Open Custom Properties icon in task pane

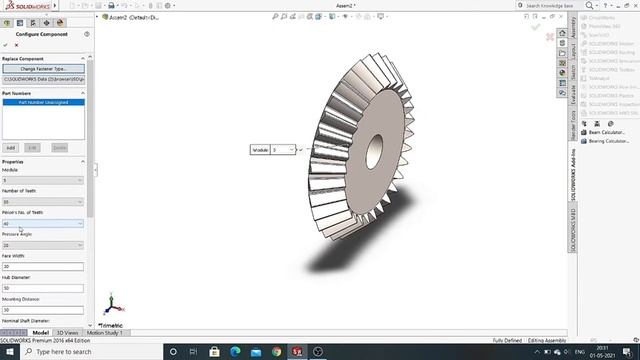pos(562,83)
